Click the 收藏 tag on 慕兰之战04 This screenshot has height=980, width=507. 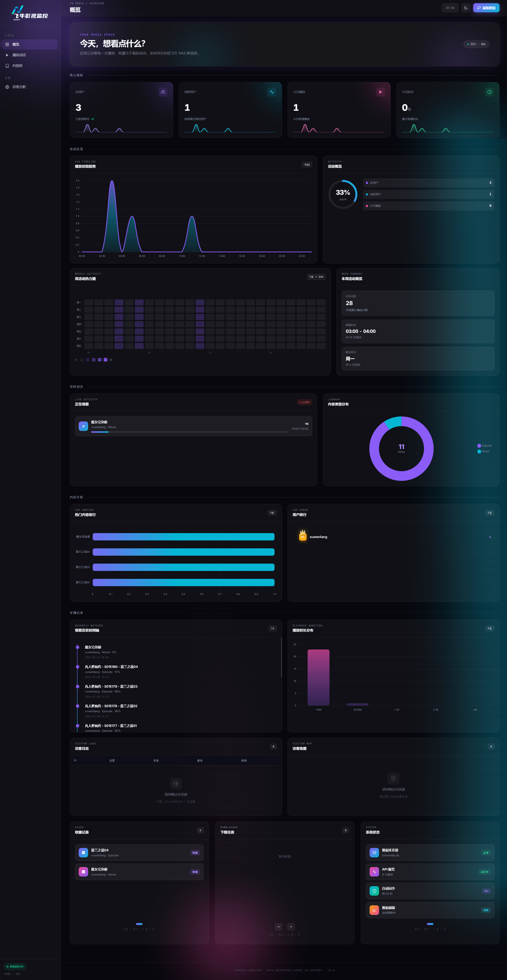(195, 853)
